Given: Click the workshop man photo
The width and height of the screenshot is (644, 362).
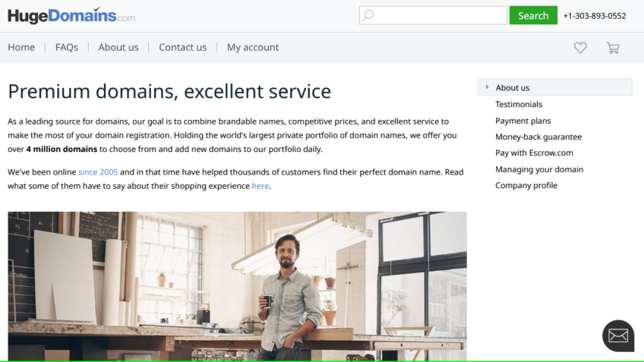Looking at the screenshot, I should click(x=237, y=286).
